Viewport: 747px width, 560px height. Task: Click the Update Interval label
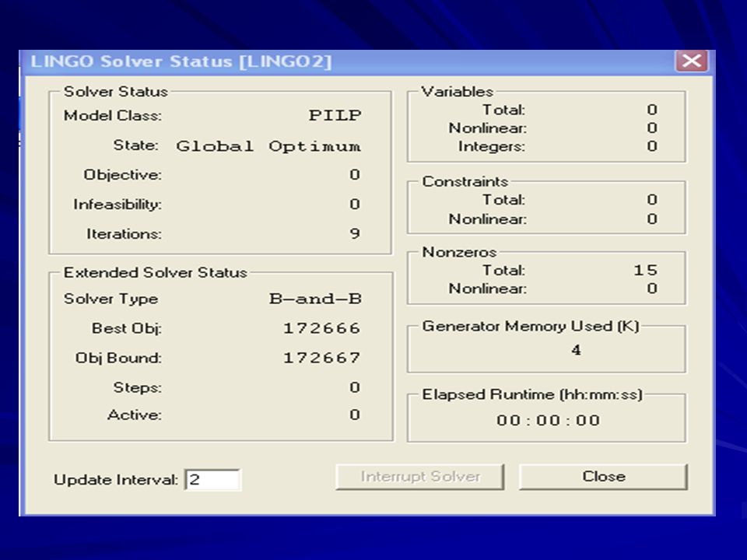point(116,480)
